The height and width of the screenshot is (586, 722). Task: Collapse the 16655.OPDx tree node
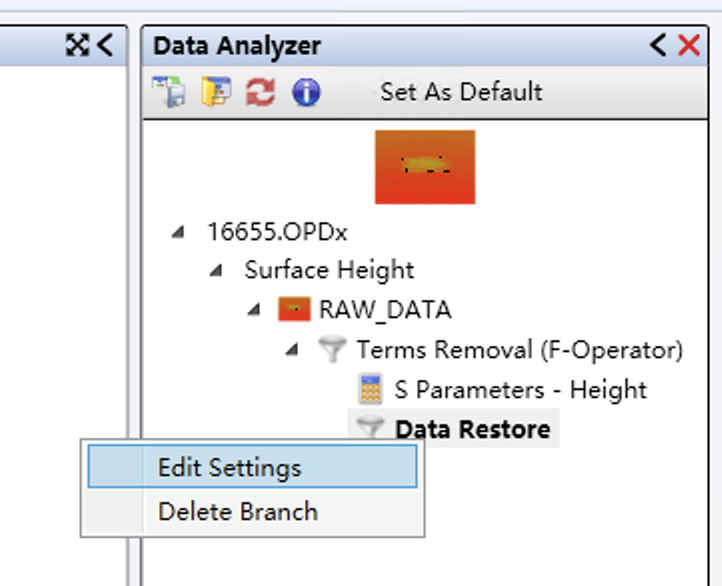[x=178, y=232]
